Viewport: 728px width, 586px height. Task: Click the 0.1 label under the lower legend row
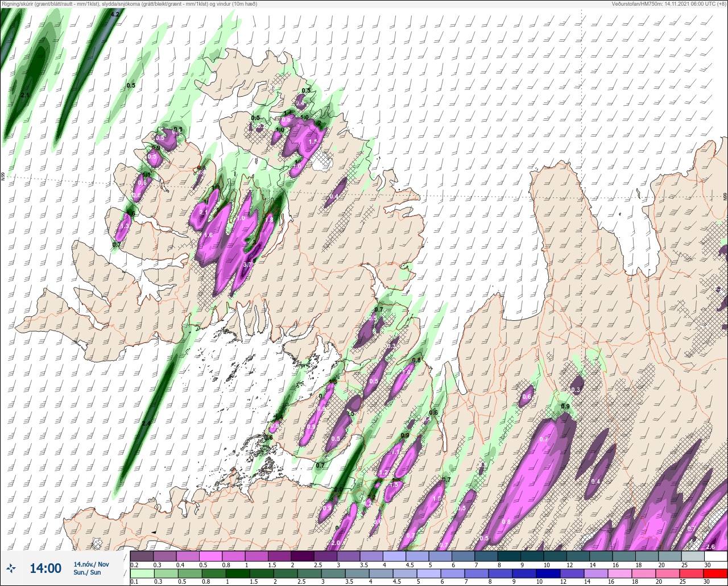pyautogui.click(x=134, y=582)
